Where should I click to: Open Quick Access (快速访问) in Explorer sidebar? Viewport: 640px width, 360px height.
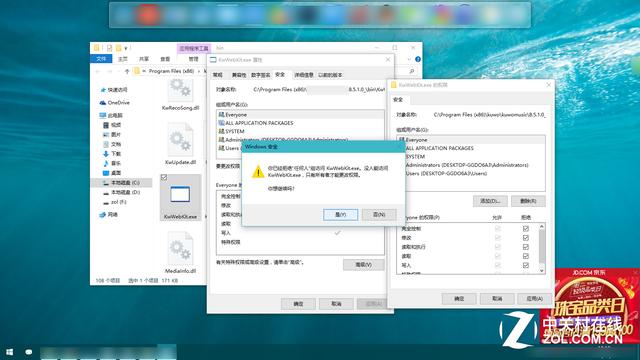point(114,90)
